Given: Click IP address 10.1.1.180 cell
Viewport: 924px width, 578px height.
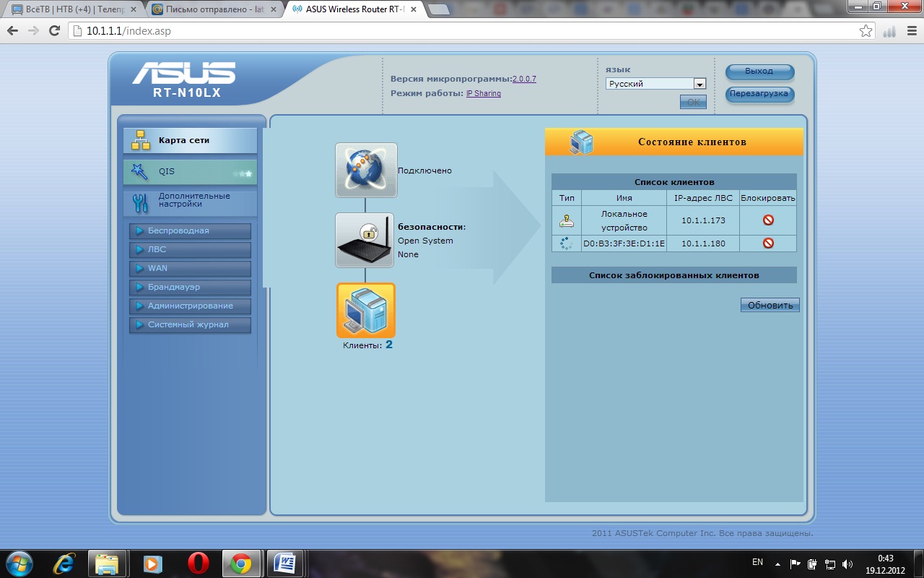Looking at the screenshot, I should tap(703, 243).
